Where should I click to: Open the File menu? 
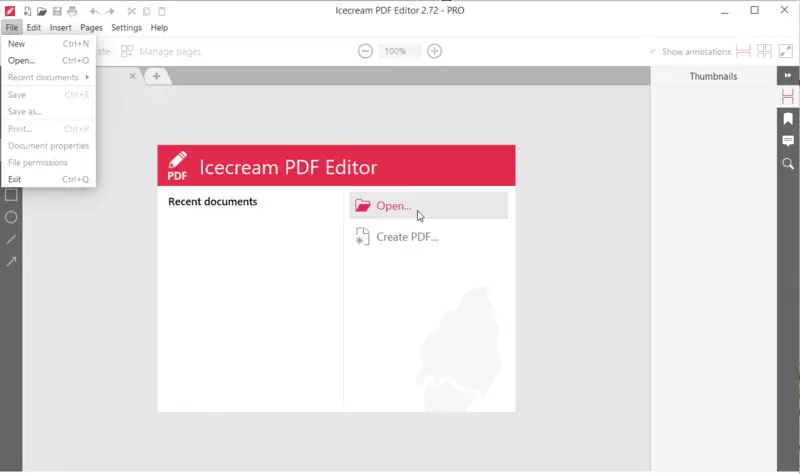(x=12, y=28)
